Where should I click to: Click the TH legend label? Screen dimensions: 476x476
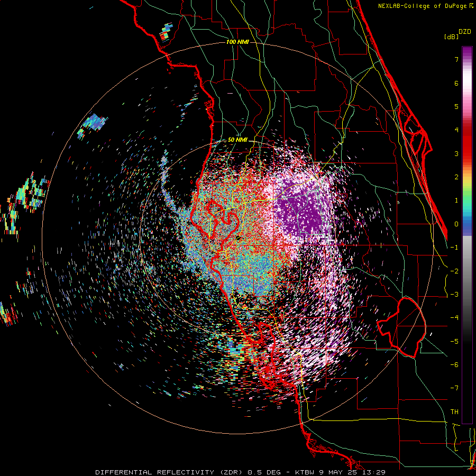pyautogui.click(x=454, y=412)
